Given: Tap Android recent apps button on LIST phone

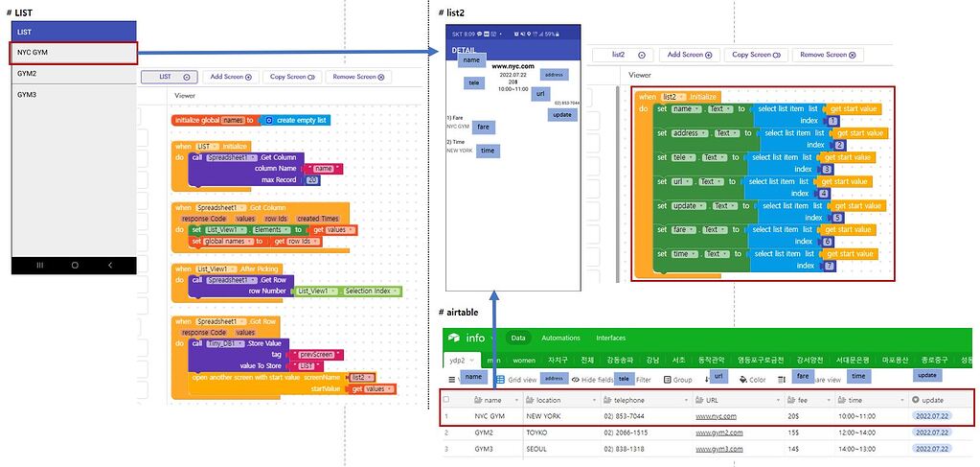Looking at the screenshot, I should coord(40,266).
